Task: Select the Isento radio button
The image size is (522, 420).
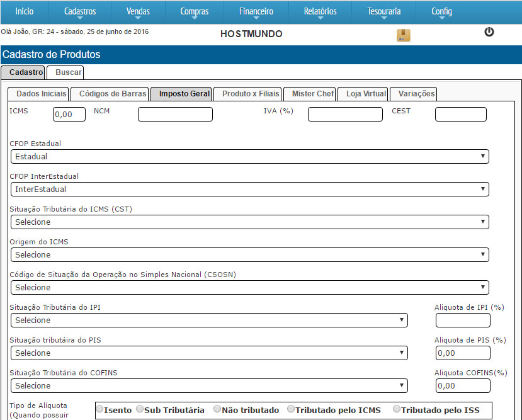Action: (x=99, y=409)
